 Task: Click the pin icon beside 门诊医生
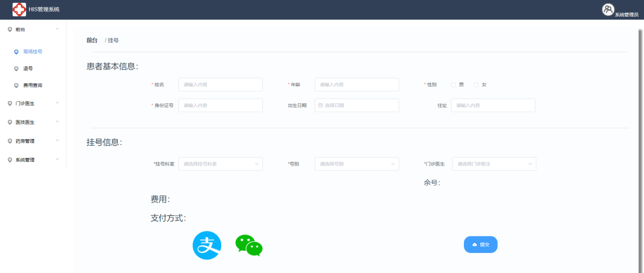[10, 104]
